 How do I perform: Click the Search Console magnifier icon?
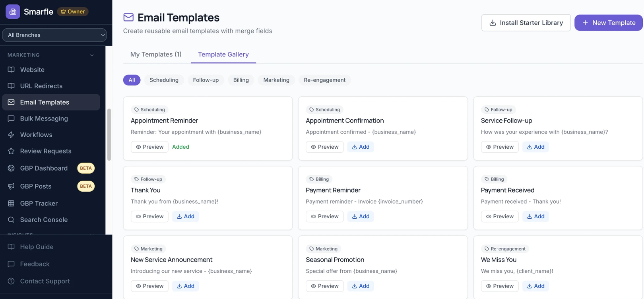click(x=11, y=219)
